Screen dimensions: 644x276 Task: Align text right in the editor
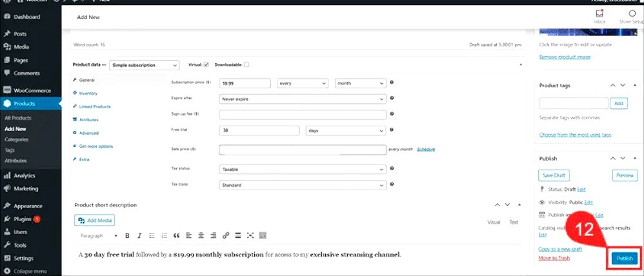213,236
